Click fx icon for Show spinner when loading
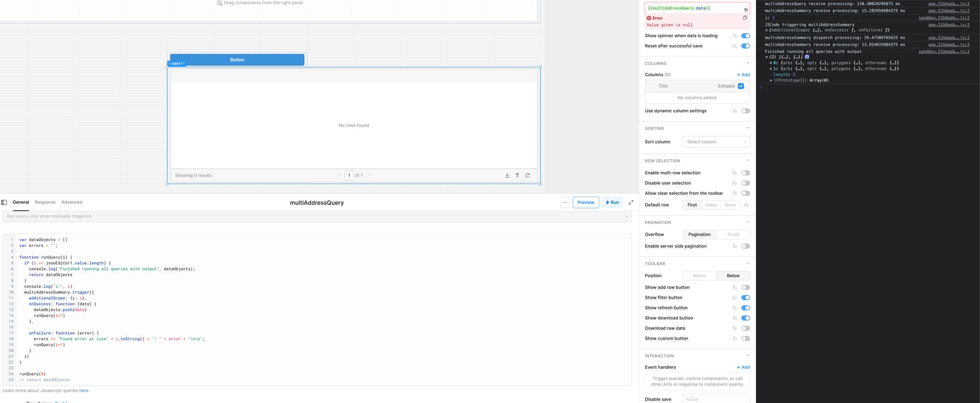Image resolution: width=980 pixels, height=403 pixels. [734, 36]
